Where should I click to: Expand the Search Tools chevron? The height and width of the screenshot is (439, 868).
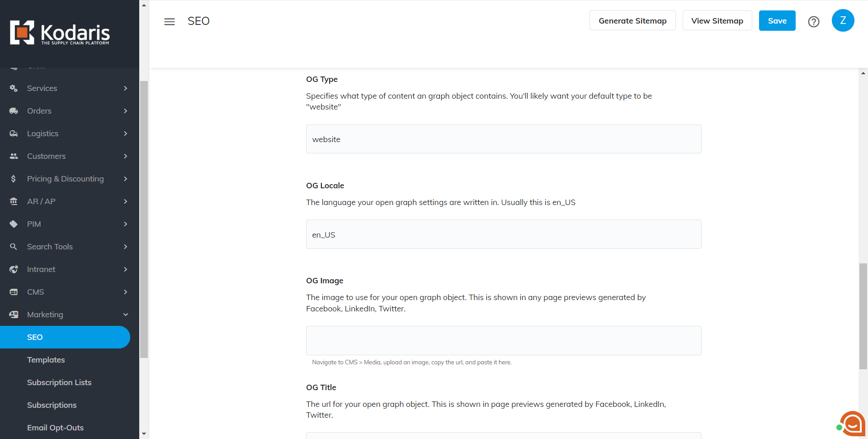[x=126, y=247]
